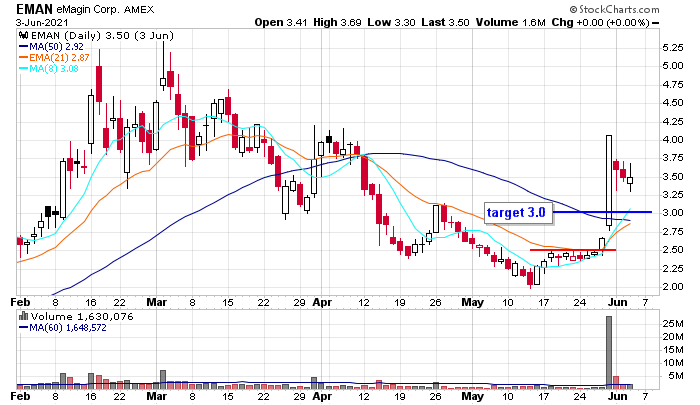Image resolution: width=700 pixels, height=405 pixels.
Task: Click the Low 3.30 value
Action: point(391,22)
